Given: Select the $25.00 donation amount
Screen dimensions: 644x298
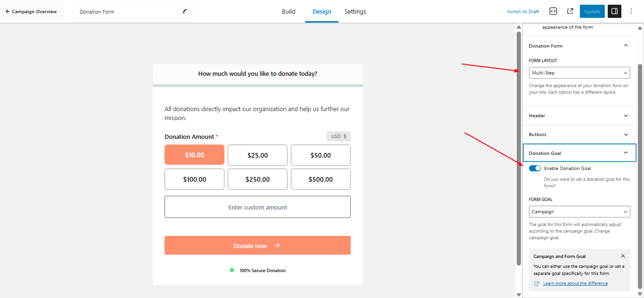Looking at the screenshot, I should point(257,155).
